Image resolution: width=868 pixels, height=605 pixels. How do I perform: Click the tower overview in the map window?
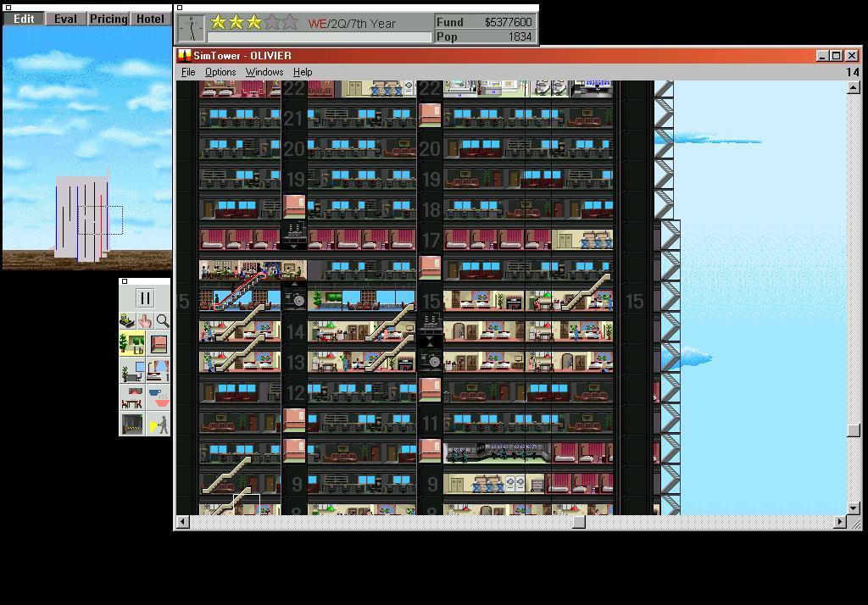coord(82,218)
